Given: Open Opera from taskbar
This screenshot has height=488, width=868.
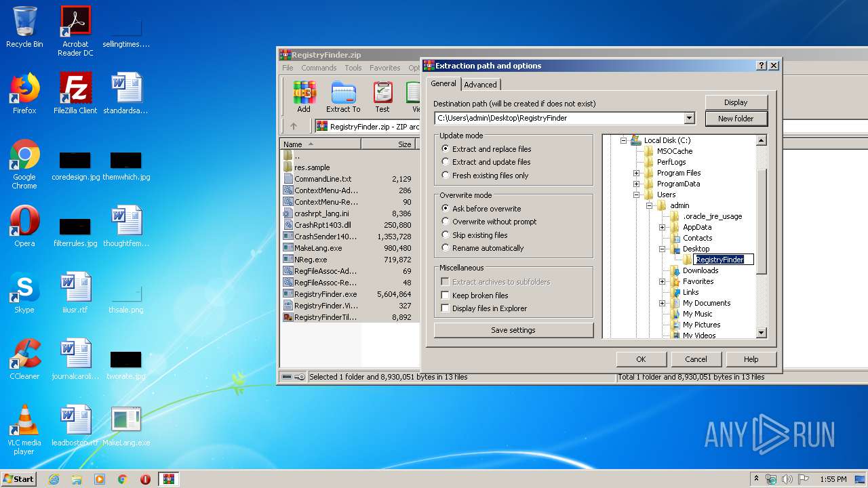Looking at the screenshot, I should click(145, 479).
